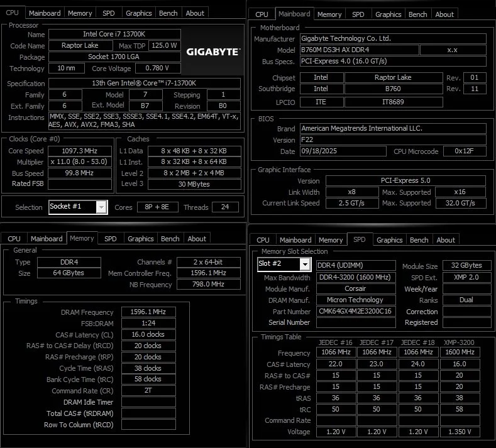Click manufacturer Gigabyte Technology Co. Ltd. field

[x=393, y=38]
